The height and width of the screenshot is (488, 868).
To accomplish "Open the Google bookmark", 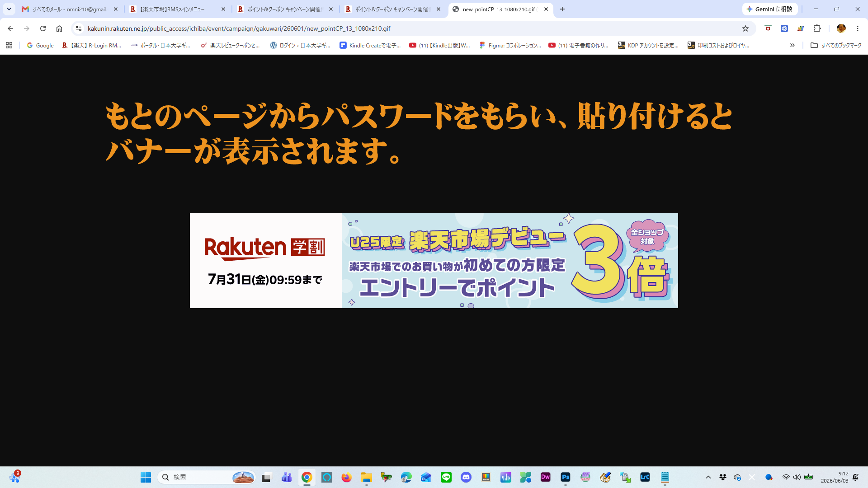I will click(40, 45).
